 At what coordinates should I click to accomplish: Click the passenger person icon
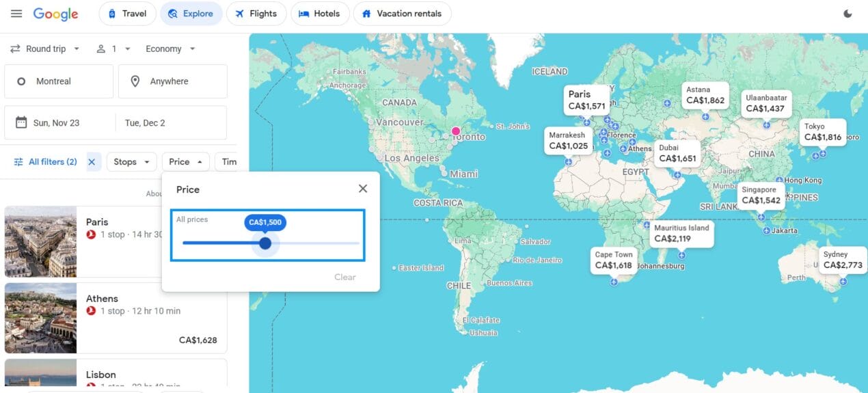[101, 49]
